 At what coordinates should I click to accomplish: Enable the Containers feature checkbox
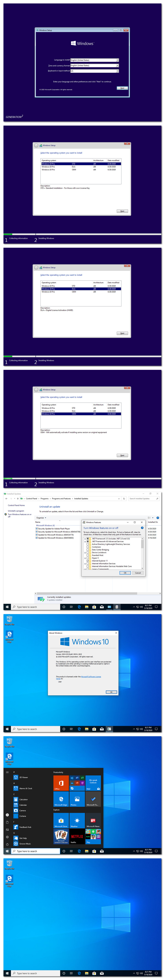88,547
